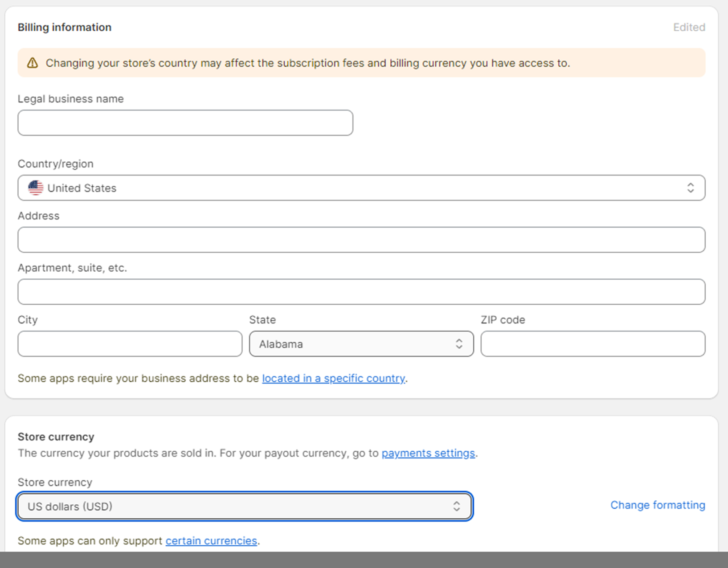Open the State dropdown showing Alabama
Viewport: 728px width, 568px height.
click(361, 343)
